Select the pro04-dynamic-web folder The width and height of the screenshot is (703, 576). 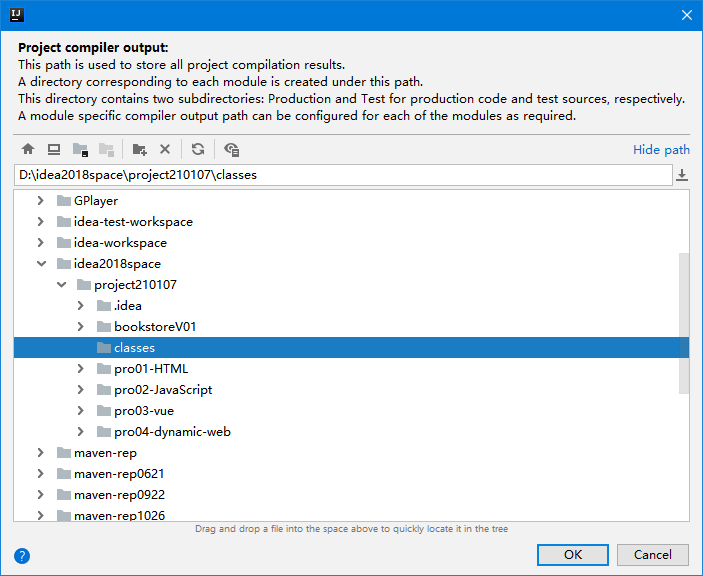(172, 432)
